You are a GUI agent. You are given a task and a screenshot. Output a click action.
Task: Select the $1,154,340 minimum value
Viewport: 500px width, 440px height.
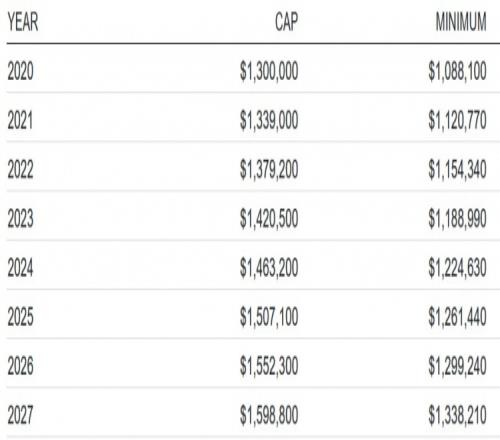point(457,169)
